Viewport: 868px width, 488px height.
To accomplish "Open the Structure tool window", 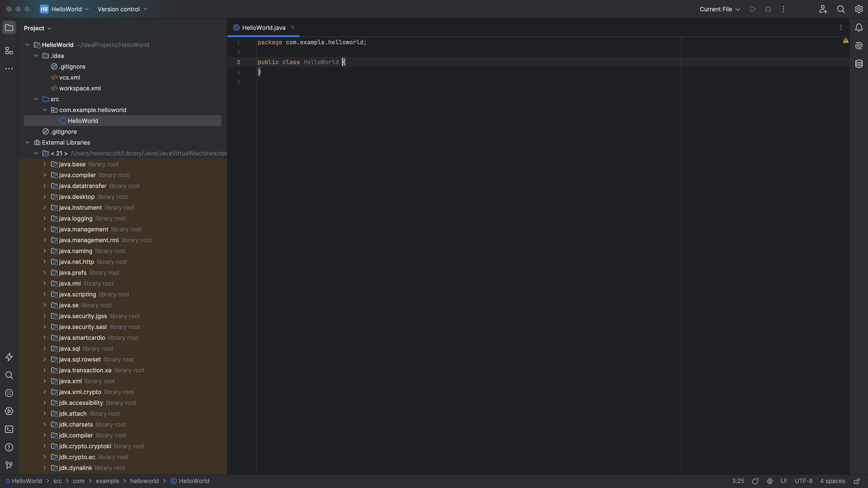I will pos(9,51).
